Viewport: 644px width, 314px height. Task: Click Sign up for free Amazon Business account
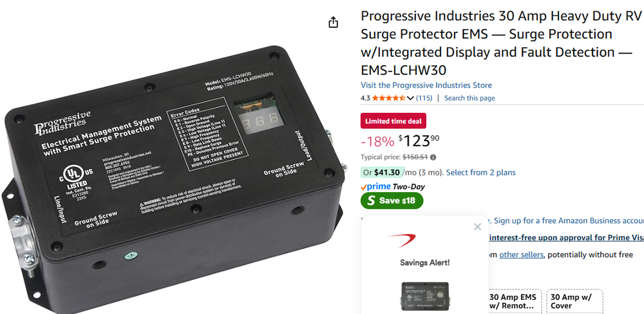pos(569,221)
